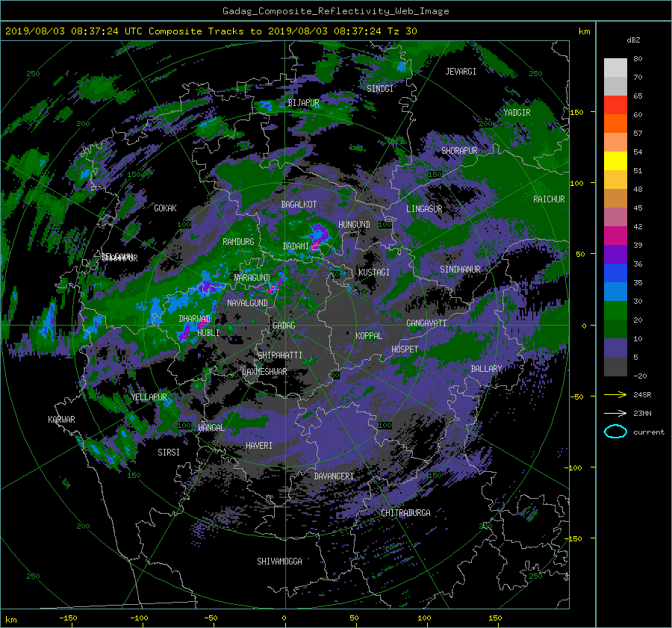Click the DHARWAD city label

click(195, 319)
